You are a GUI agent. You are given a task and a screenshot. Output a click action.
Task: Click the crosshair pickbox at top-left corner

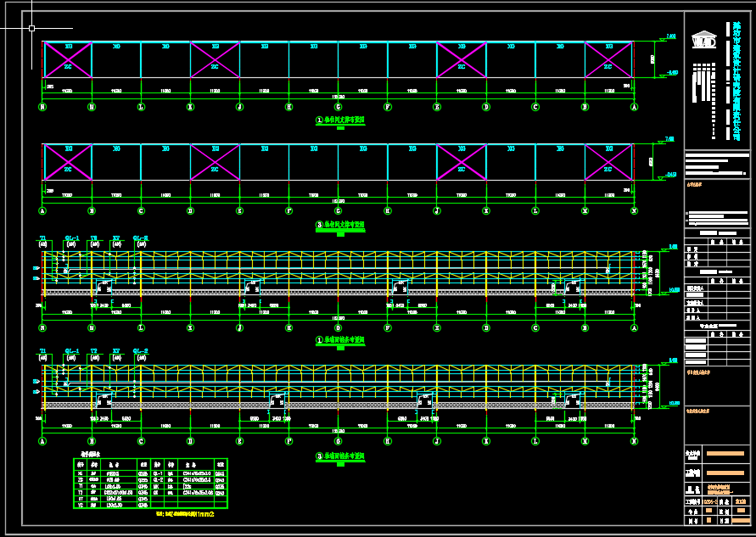pyautogui.click(x=31, y=28)
